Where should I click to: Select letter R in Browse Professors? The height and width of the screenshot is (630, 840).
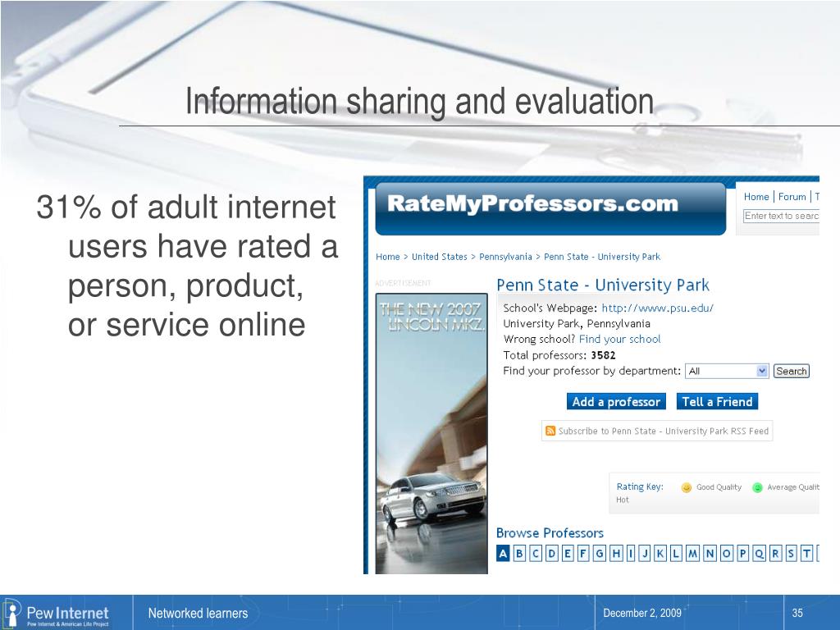click(x=775, y=554)
